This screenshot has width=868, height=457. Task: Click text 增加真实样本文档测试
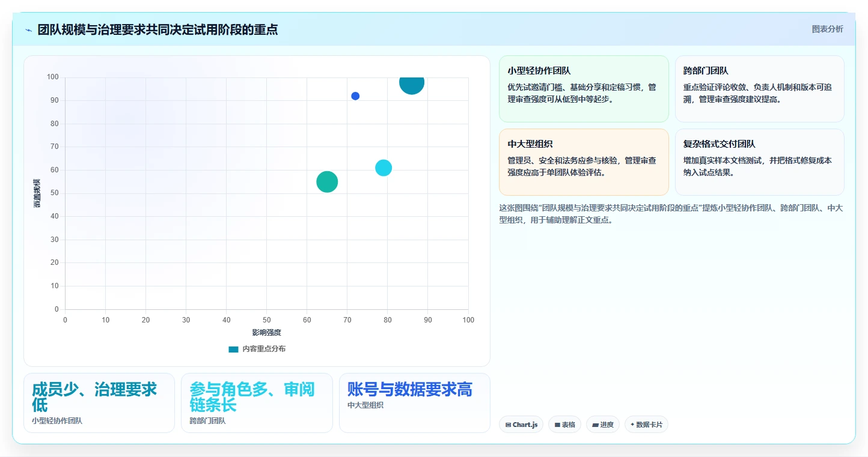pyautogui.click(x=723, y=160)
